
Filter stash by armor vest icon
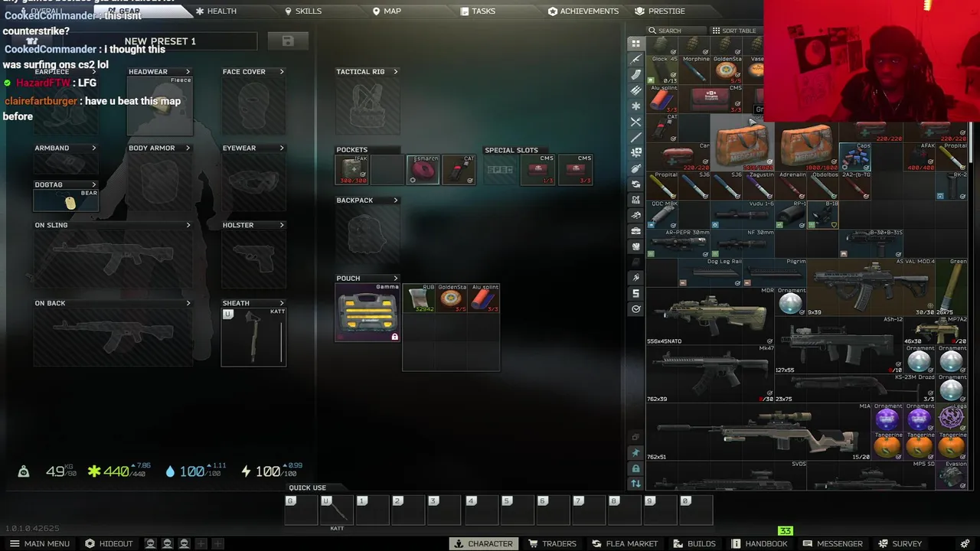pos(635,246)
